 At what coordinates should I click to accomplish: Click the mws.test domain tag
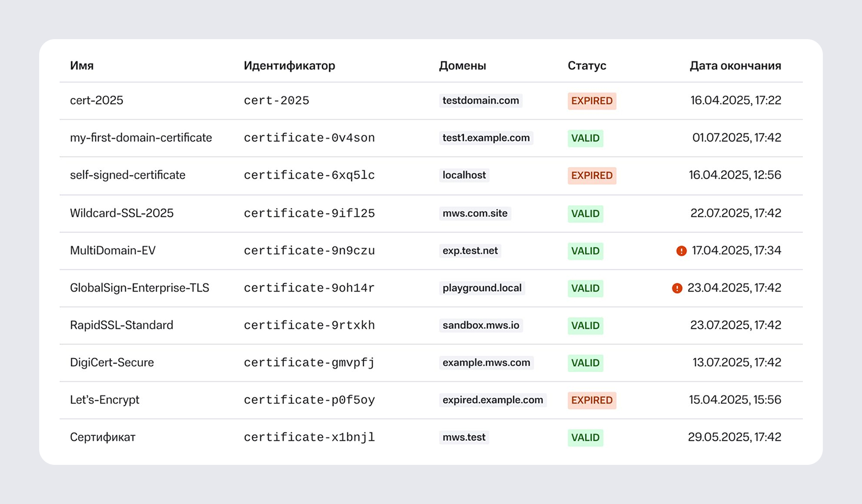[x=464, y=437]
